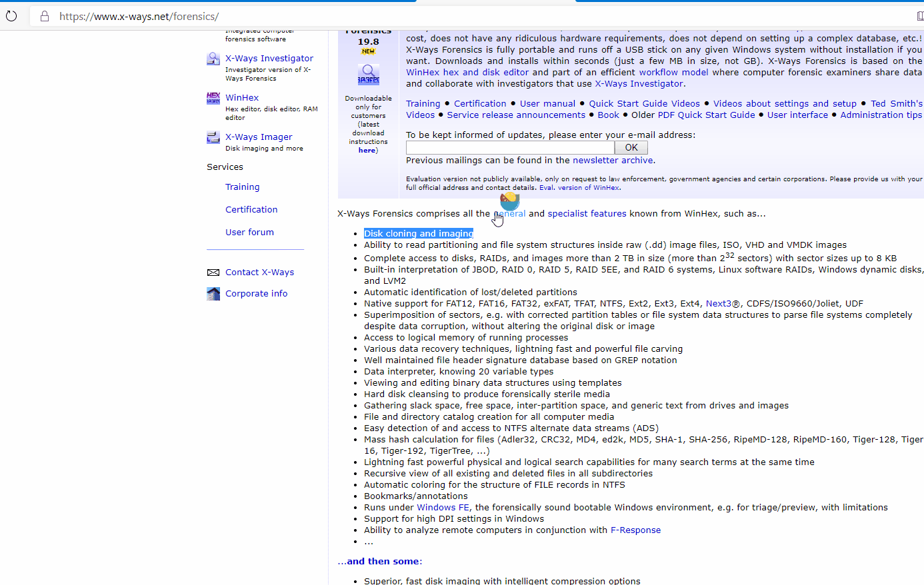Click highlighted 'Disk cloning and imaging' text

click(x=419, y=234)
